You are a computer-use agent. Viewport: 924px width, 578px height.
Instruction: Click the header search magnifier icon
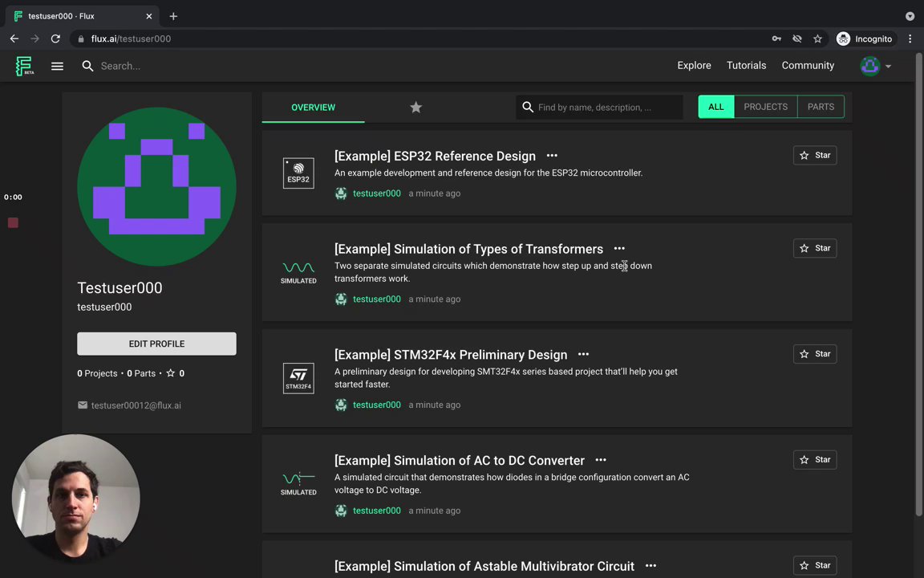[x=87, y=66]
